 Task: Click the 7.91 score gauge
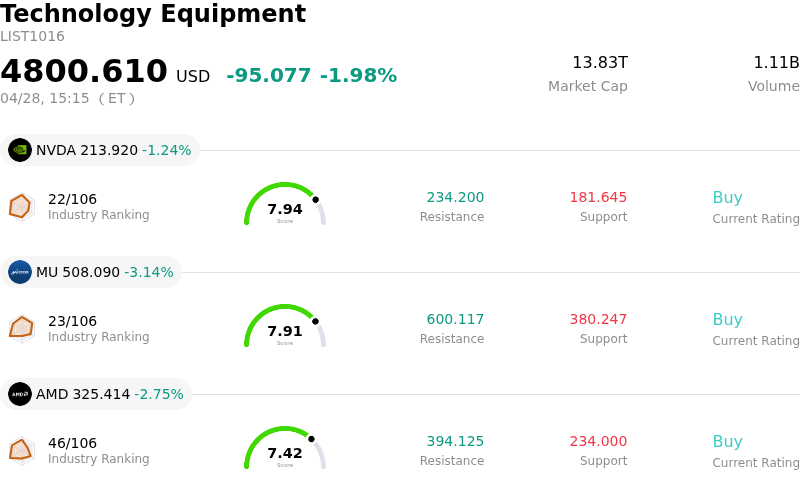tap(285, 328)
